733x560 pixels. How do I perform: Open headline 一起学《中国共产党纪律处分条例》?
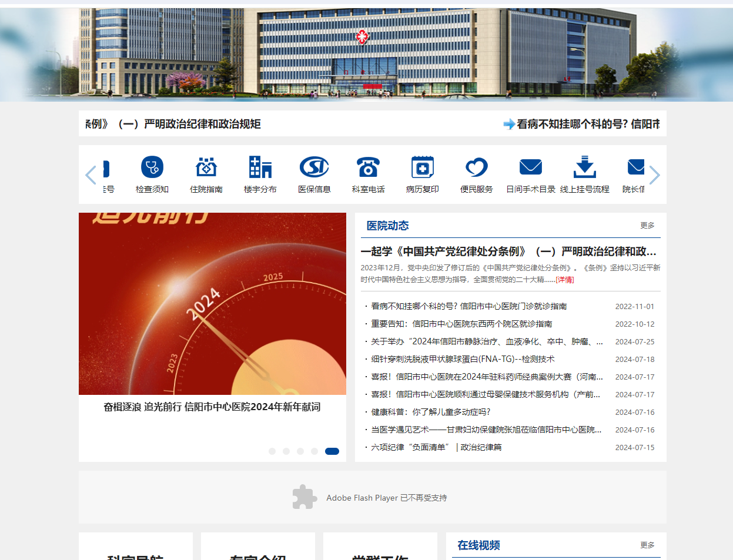coord(508,252)
